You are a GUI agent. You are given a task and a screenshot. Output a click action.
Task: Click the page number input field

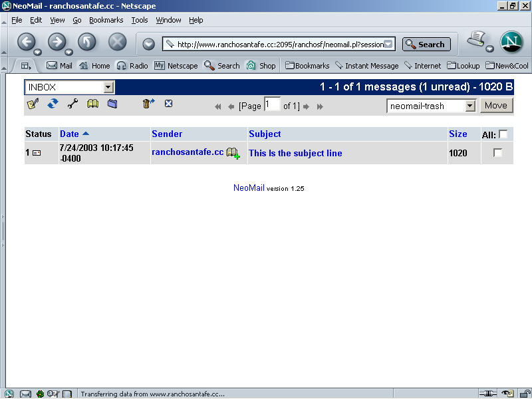272,104
